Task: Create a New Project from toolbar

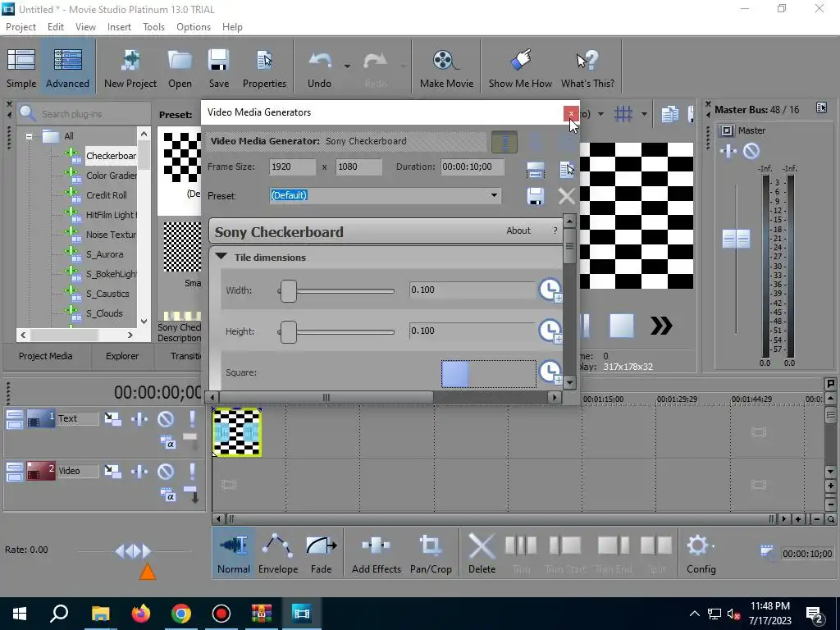Action: pos(130,67)
